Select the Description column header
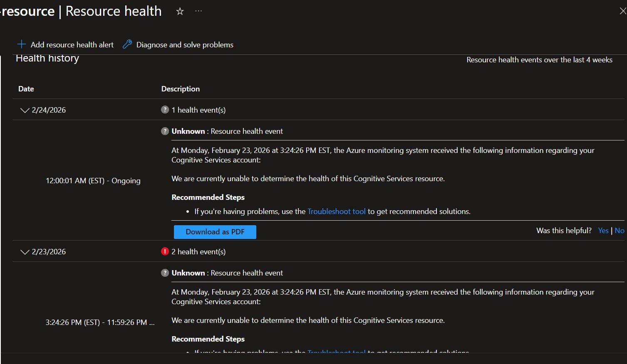 [181, 89]
